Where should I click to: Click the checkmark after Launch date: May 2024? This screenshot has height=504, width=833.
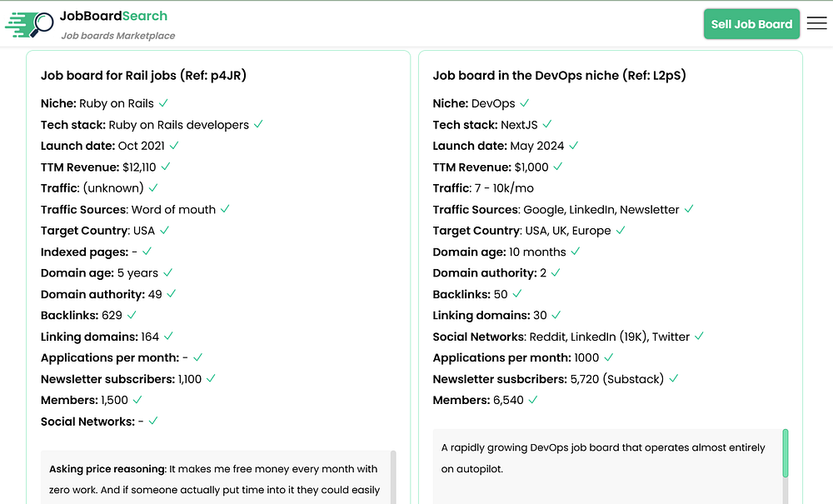coord(574,146)
